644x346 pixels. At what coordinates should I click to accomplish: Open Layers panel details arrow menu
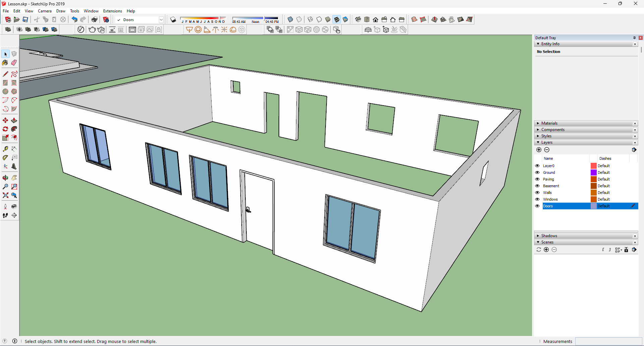634,150
